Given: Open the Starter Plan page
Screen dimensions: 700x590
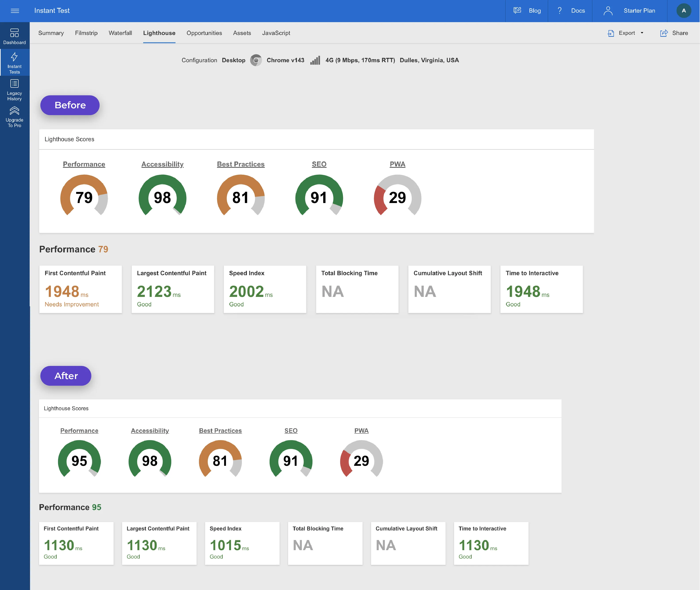Looking at the screenshot, I should pyautogui.click(x=639, y=10).
